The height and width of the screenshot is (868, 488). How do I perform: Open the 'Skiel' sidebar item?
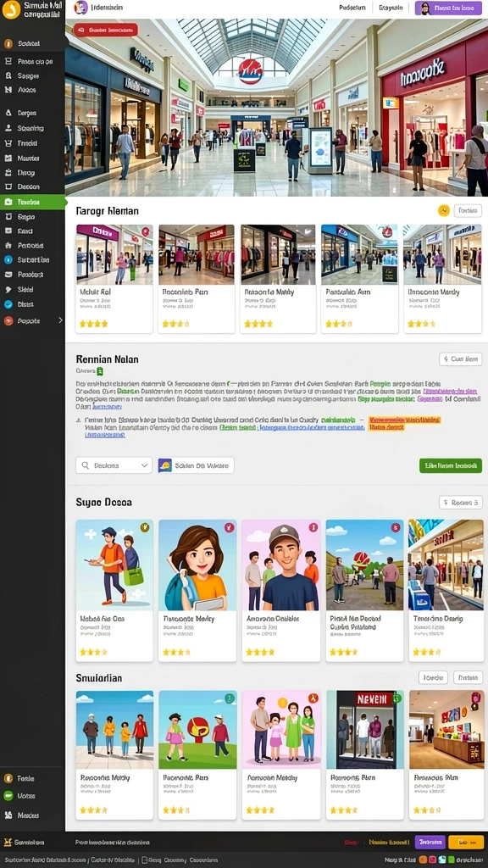pos(32,290)
